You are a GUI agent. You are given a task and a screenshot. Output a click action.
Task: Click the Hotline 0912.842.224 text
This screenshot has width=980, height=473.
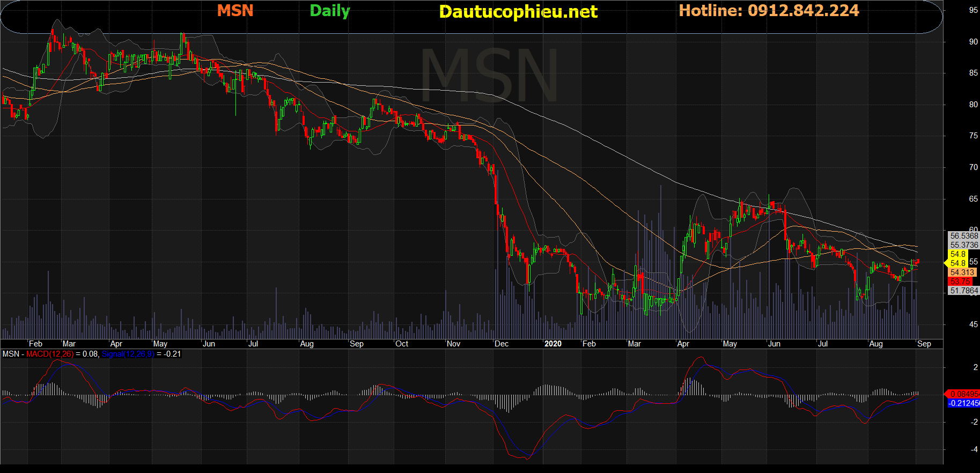768,11
